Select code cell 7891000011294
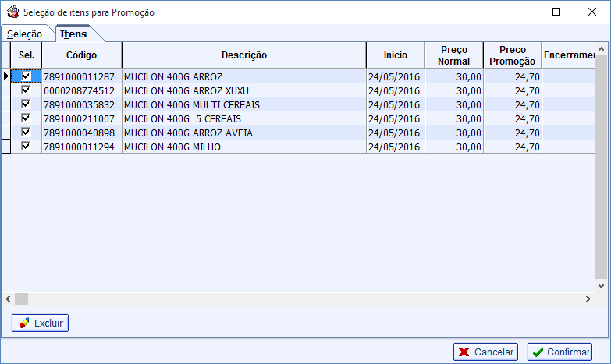The image size is (611, 364). (x=81, y=147)
